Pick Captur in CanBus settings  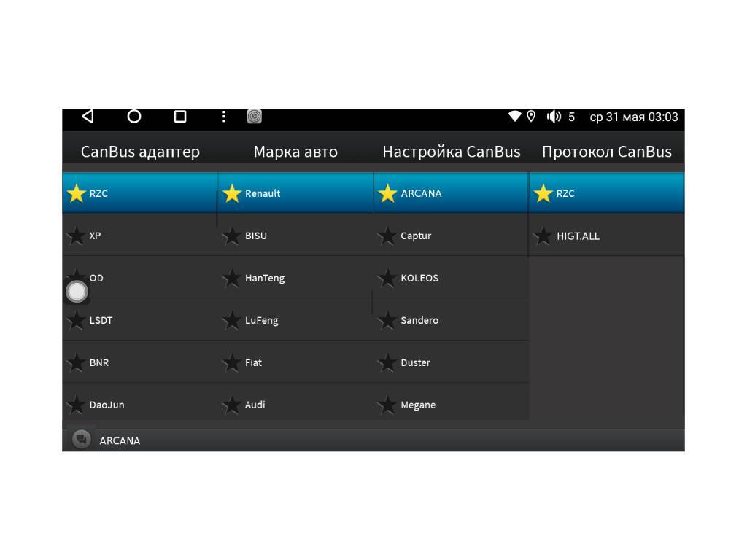451,236
